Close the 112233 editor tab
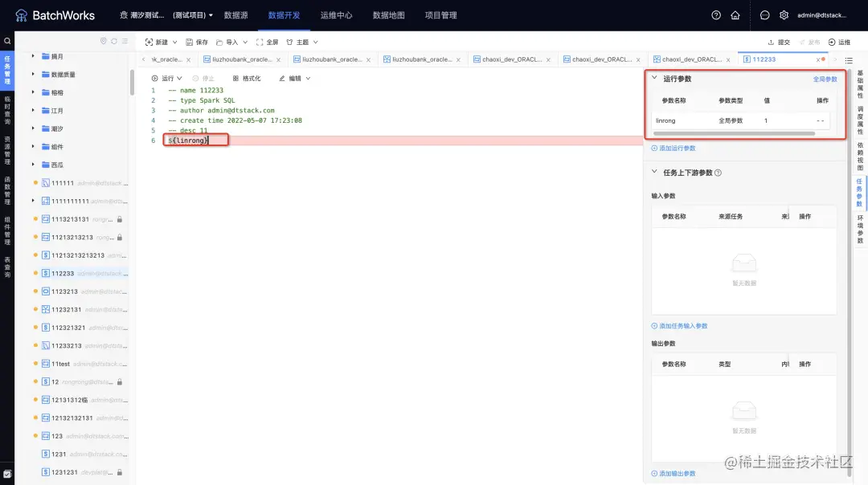Screen dimensions: 868x485 click(x=818, y=59)
